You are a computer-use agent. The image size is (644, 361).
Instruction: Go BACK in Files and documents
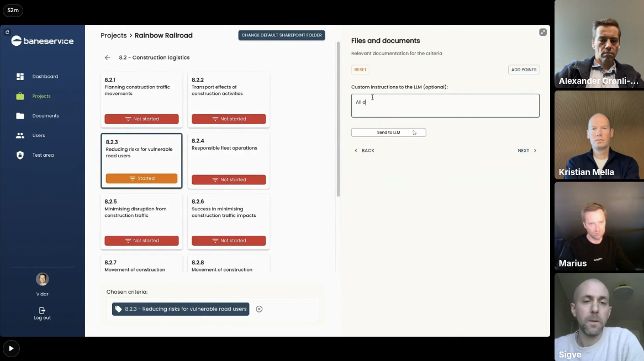[x=365, y=151]
